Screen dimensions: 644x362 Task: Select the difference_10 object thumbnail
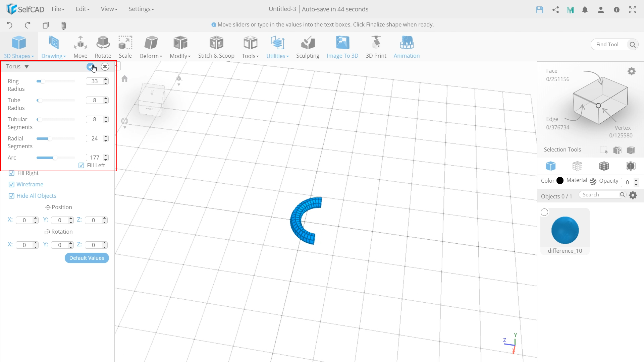[x=565, y=230]
